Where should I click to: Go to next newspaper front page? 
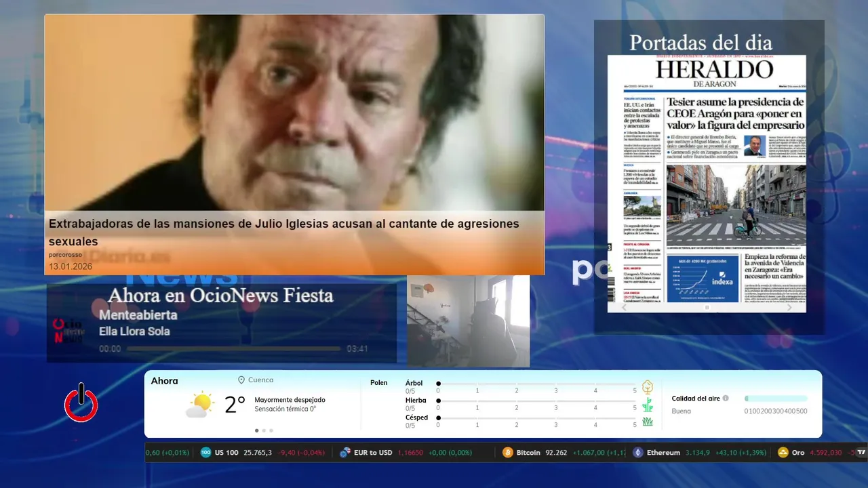[x=789, y=307]
